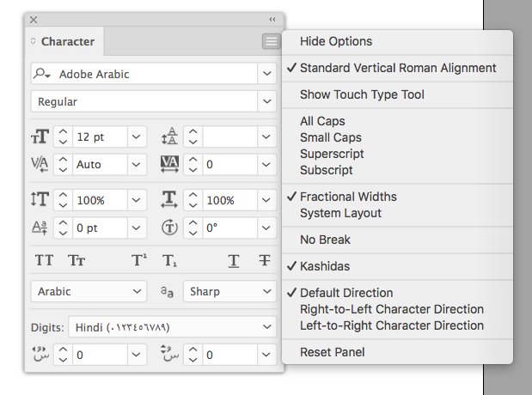This screenshot has height=395, width=532.
Task: Select Reset Panel menu entry
Action: click(332, 352)
